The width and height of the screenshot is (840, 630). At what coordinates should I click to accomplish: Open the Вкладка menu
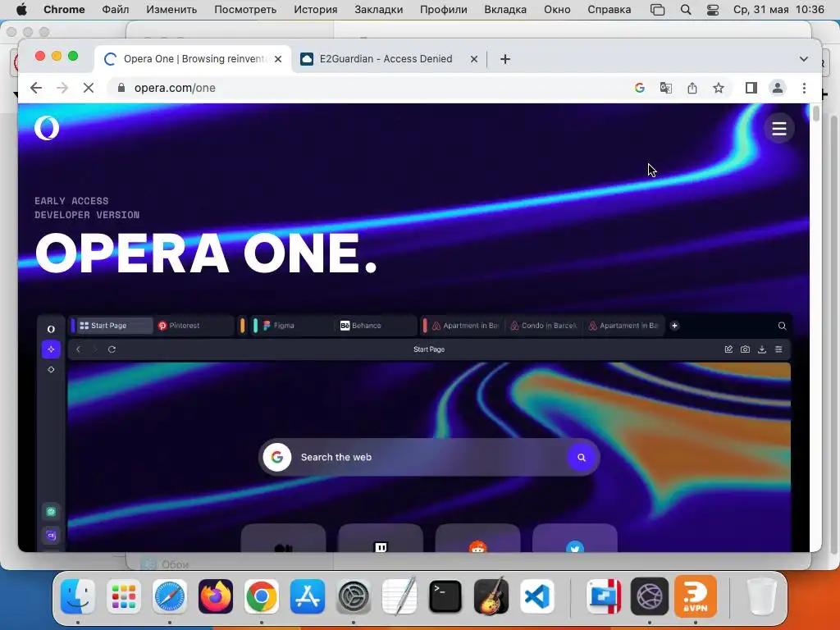click(x=505, y=10)
